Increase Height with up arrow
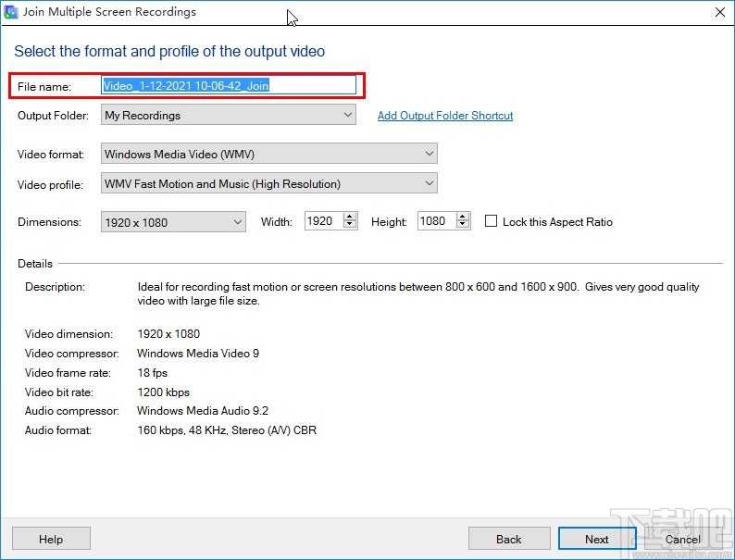 pyautogui.click(x=463, y=217)
